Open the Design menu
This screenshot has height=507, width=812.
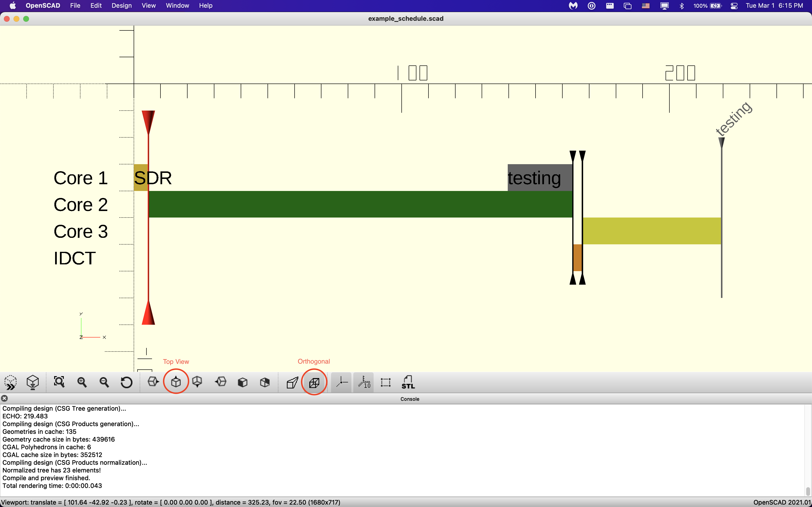(122, 6)
